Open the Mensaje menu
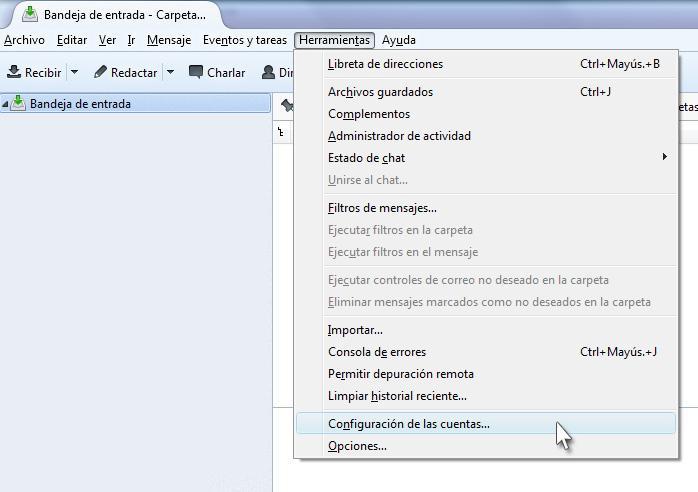The width and height of the screenshot is (698, 492). pyautogui.click(x=169, y=40)
